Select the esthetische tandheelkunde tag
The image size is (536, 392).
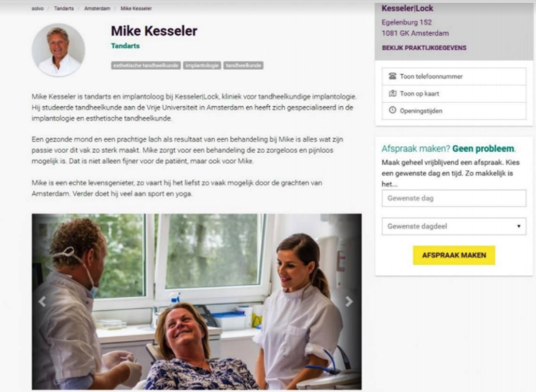pos(146,65)
